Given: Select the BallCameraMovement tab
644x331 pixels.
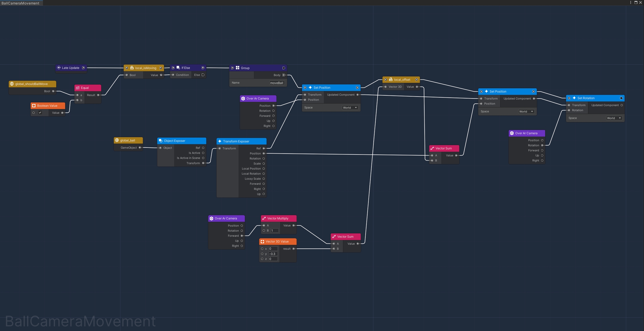Looking at the screenshot, I should [20, 3].
